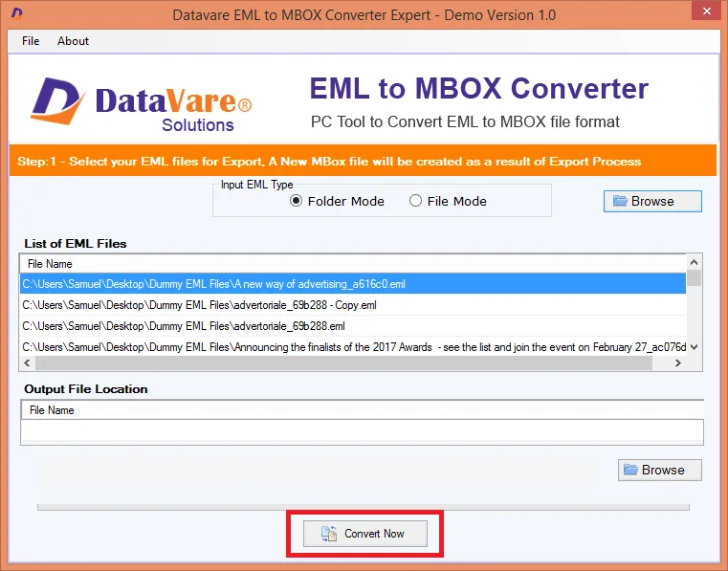The image size is (728, 571).
Task: Click scroll up arrow of EML file list
Action: coord(694,262)
